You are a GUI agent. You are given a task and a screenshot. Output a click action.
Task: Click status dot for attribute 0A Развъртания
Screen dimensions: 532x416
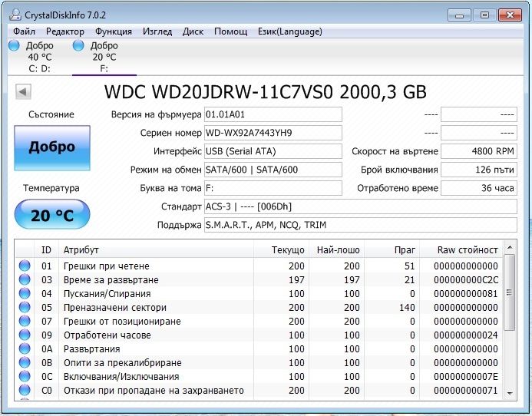click(x=25, y=348)
